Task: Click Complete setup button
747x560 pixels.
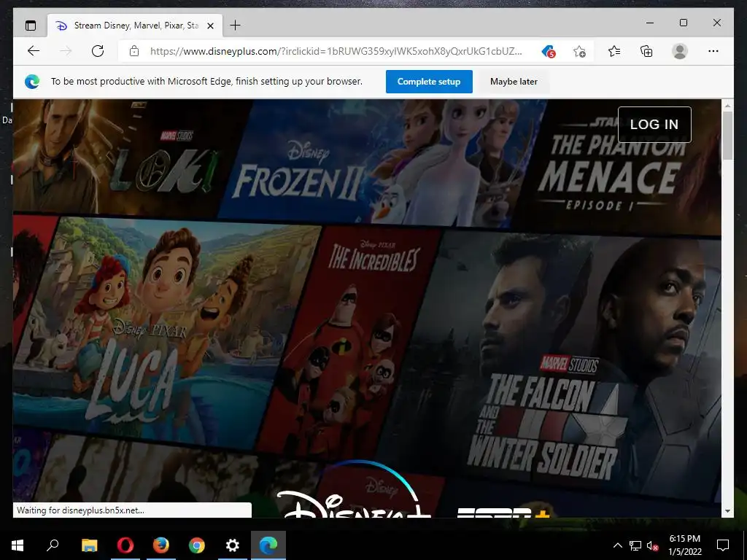Action: point(429,82)
